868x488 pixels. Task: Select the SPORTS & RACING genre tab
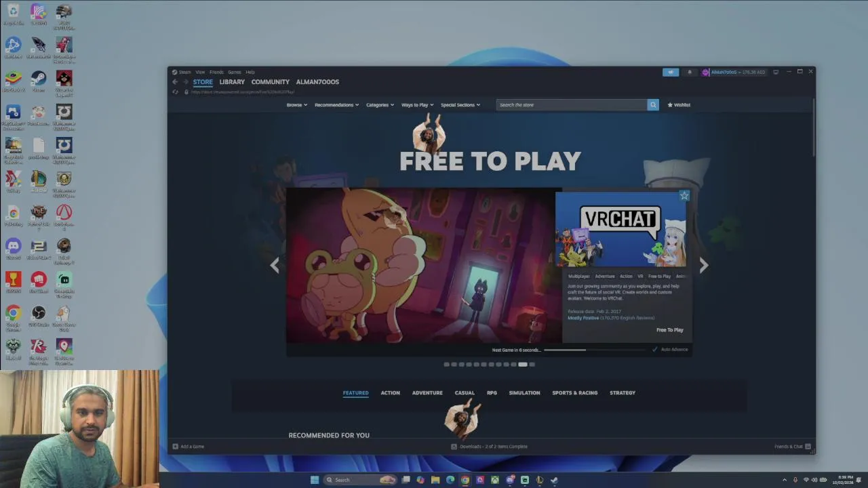[x=575, y=393]
